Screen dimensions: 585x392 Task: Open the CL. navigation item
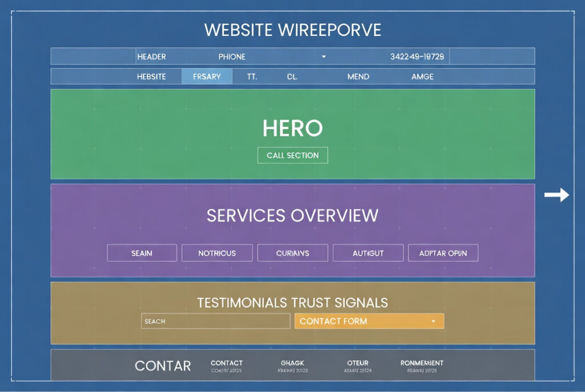(292, 76)
